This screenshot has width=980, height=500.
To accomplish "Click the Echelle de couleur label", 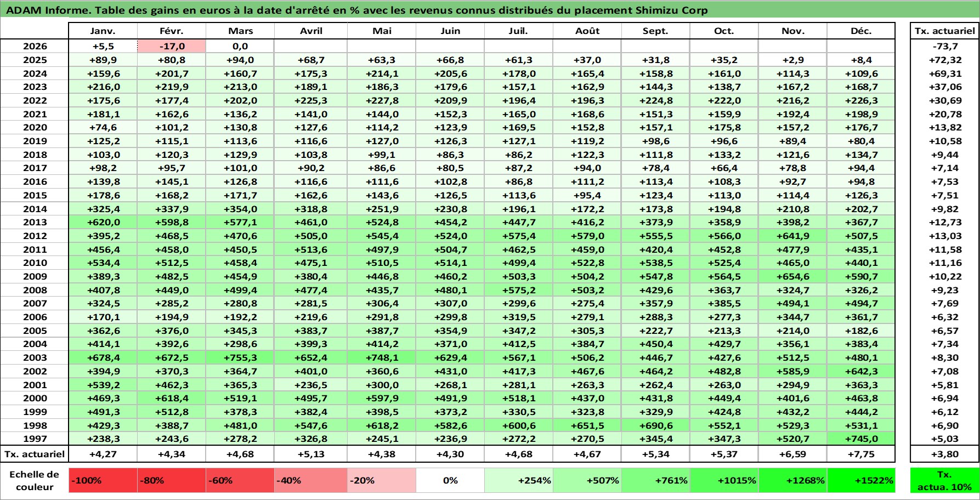I will (x=35, y=480).
